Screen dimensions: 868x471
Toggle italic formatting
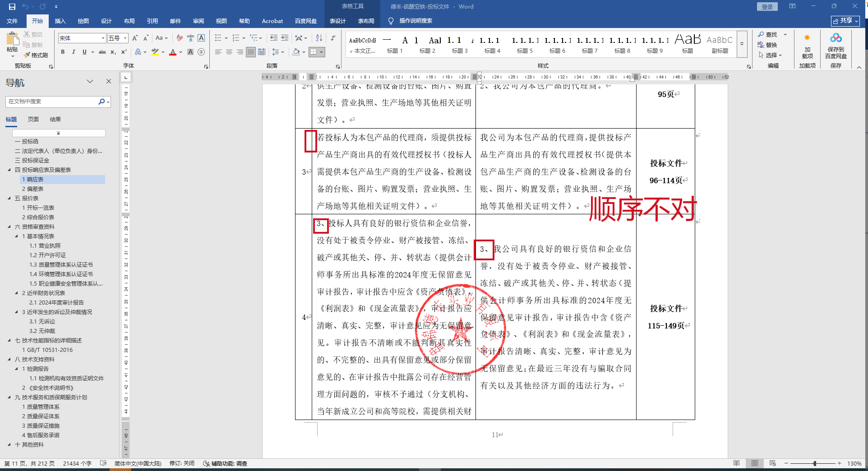[x=74, y=52]
